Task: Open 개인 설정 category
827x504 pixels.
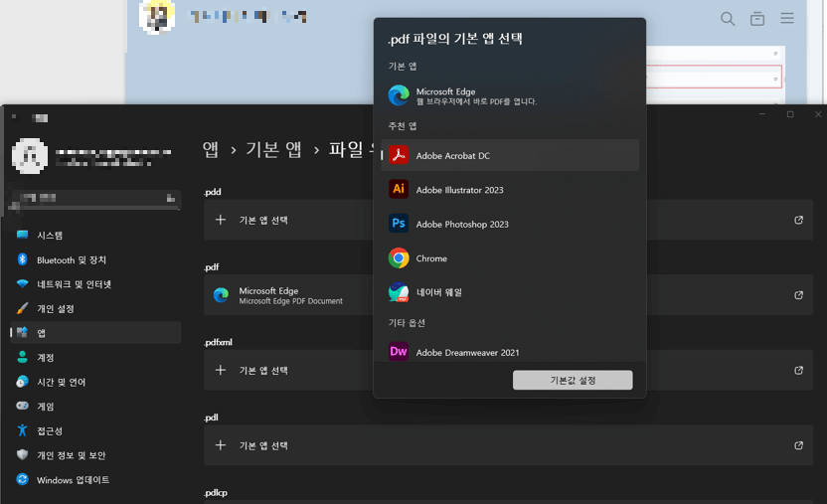Action: pyautogui.click(x=95, y=308)
